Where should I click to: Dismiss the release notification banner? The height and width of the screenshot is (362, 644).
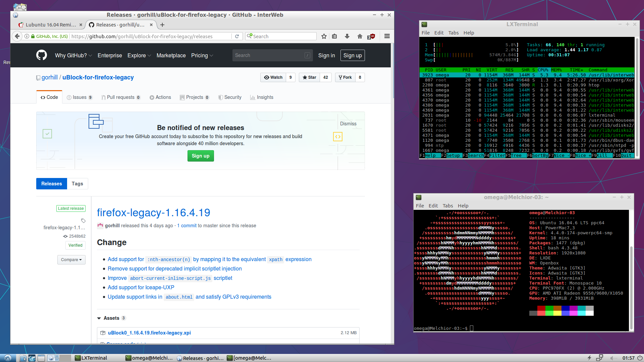click(348, 124)
